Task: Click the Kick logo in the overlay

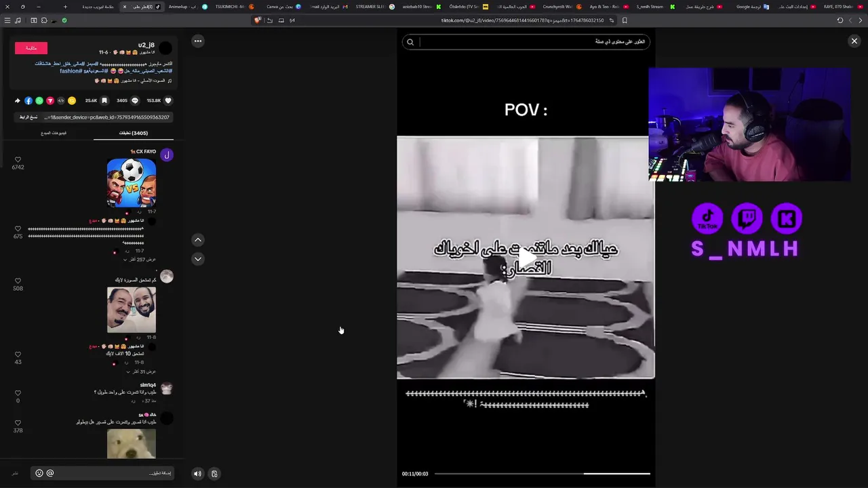Action: tap(787, 218)
